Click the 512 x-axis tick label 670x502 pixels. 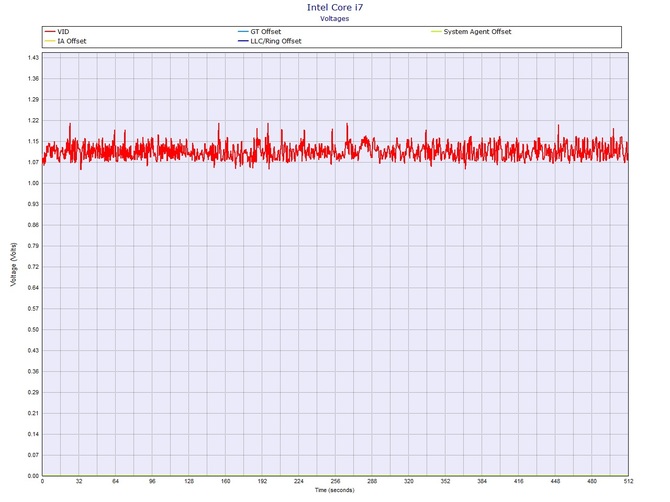[629, 481]
